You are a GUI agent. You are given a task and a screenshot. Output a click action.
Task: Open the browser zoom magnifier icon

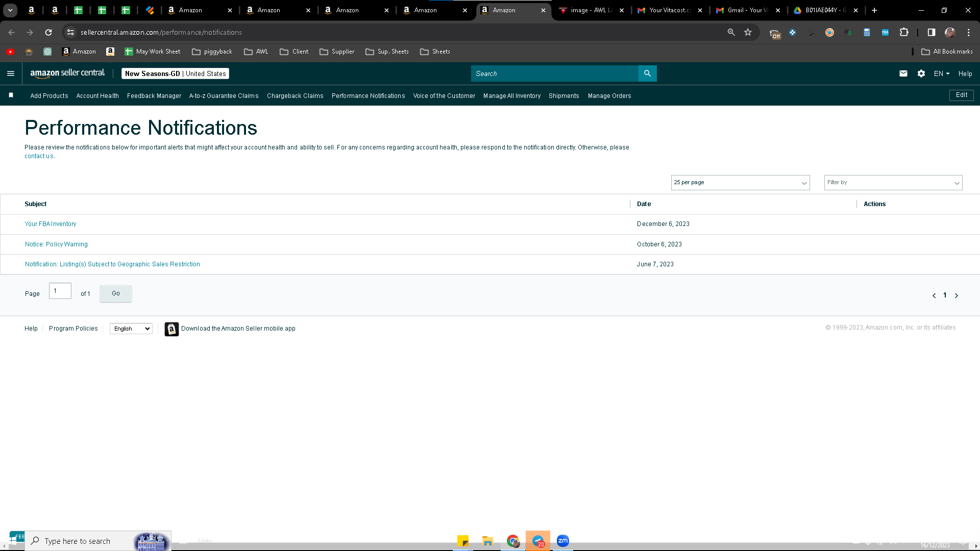coord(731,32)
